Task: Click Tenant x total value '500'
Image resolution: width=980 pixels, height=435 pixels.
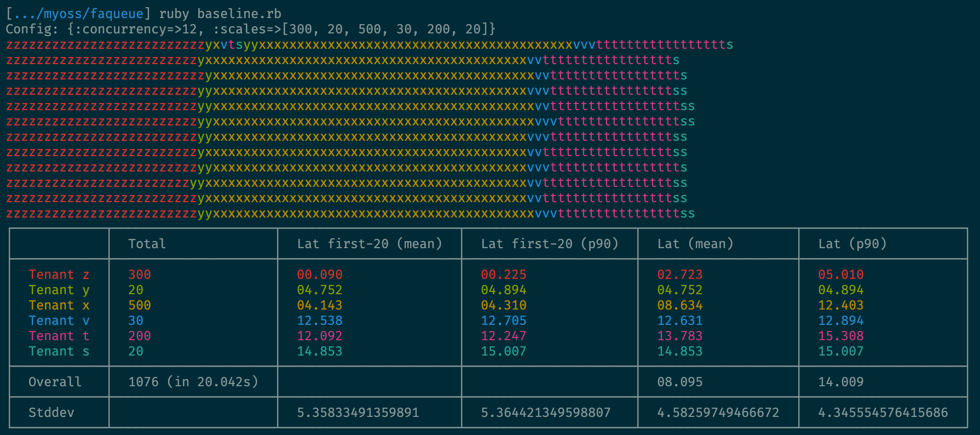Action: click(x=140, y=305)
